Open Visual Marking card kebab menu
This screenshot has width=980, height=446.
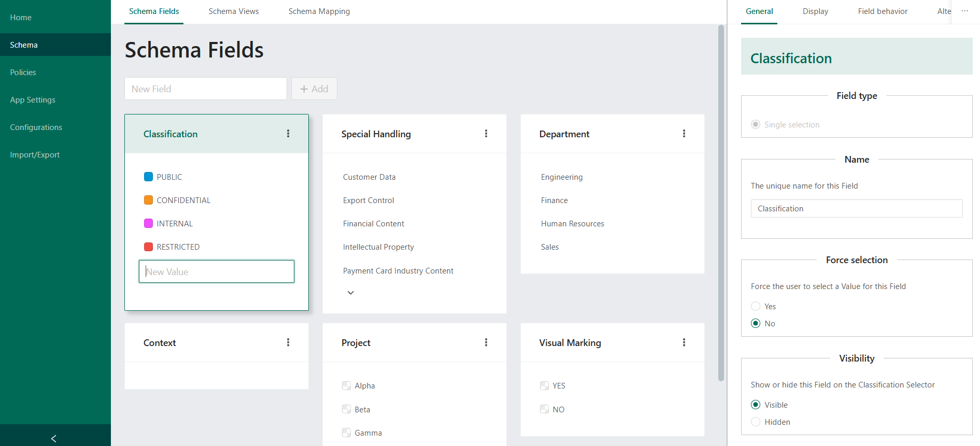[x=684, y=342]
